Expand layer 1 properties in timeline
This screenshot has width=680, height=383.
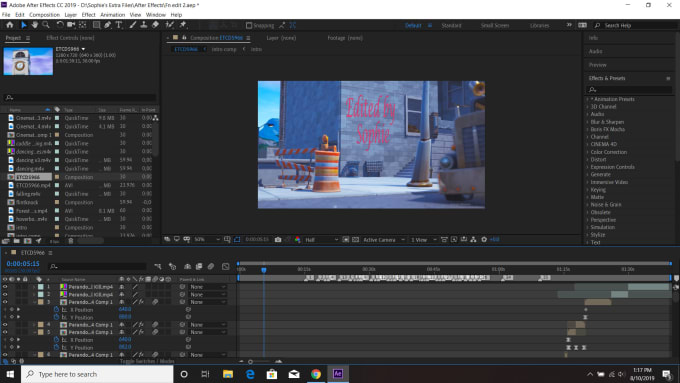[x=34, y=287]
